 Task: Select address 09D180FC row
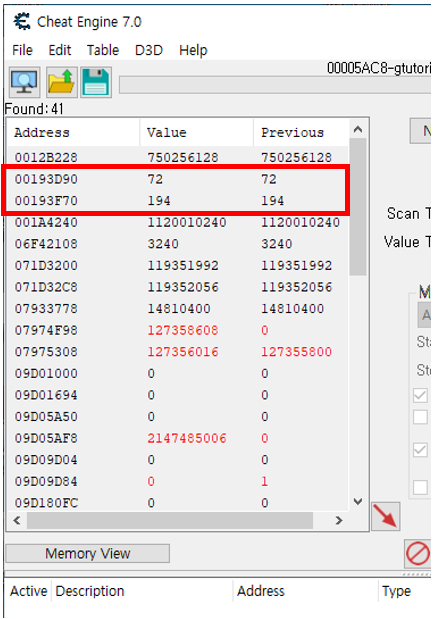(x=178, y=503)
